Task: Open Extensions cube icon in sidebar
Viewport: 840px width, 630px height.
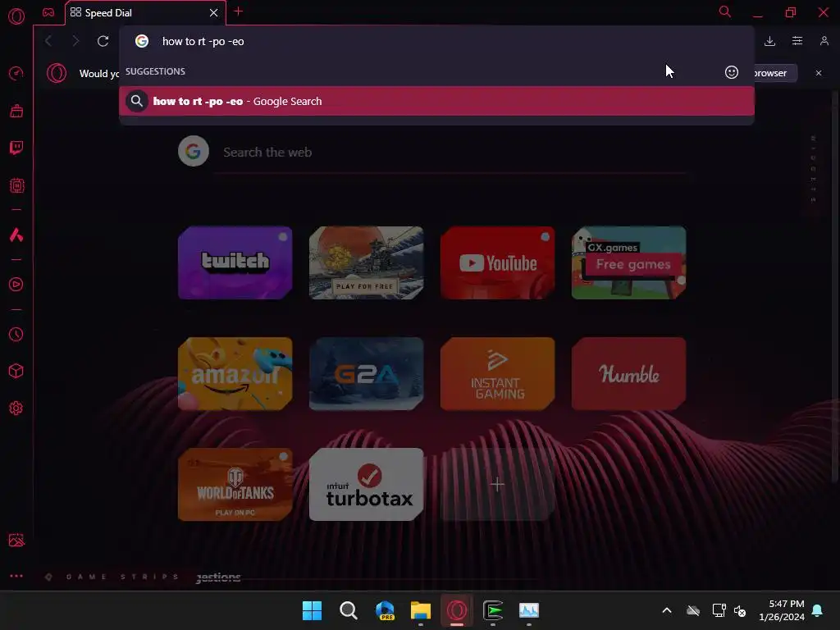Action: (x=16, y=371)
